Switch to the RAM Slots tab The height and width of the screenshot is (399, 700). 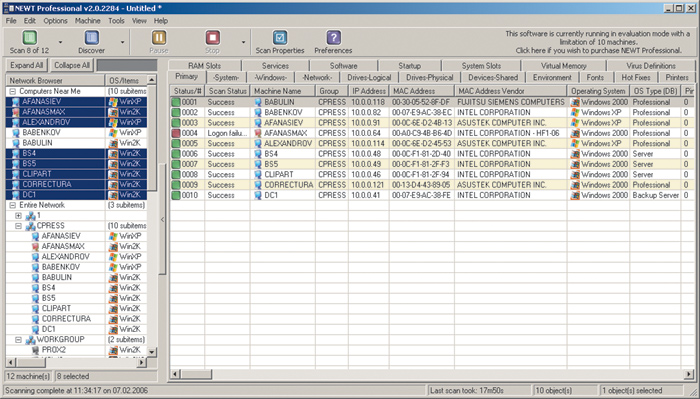[x=204, y=66]
